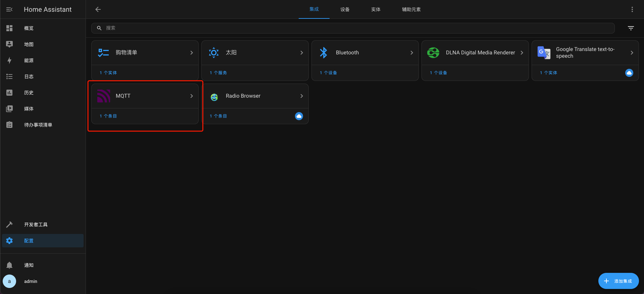Switch to the 设备 devices tab

pos(345,9)
